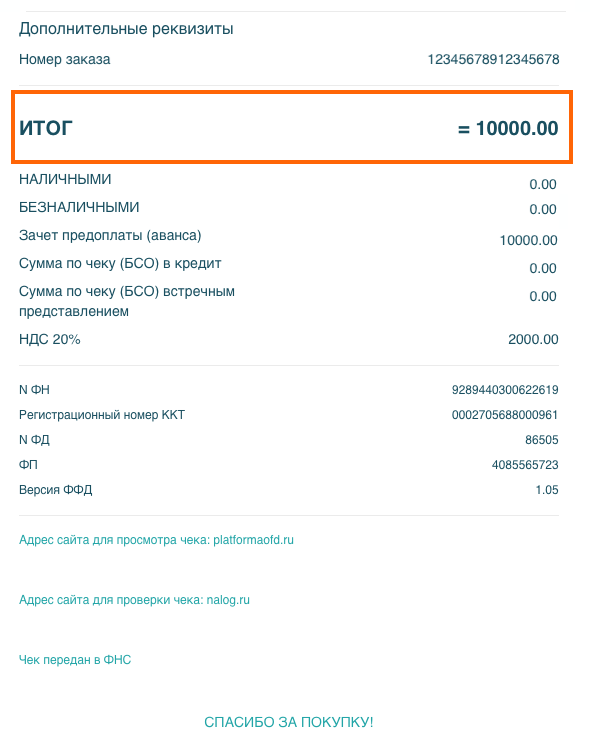
Task: Click the ИТОГ total label
Action: 46,128
